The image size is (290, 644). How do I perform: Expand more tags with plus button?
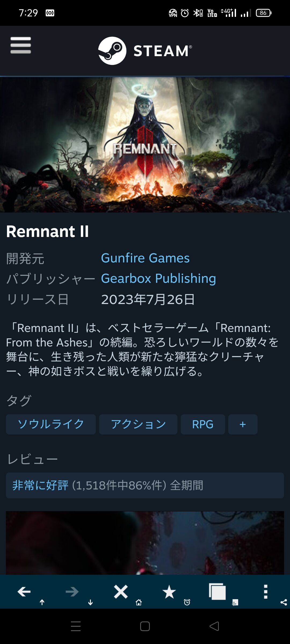(x=243, y=424)
